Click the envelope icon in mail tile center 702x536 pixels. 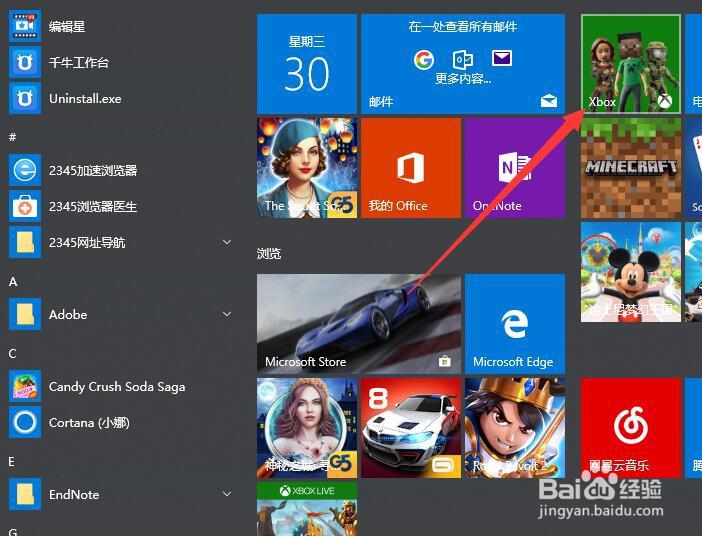point(502,58)
